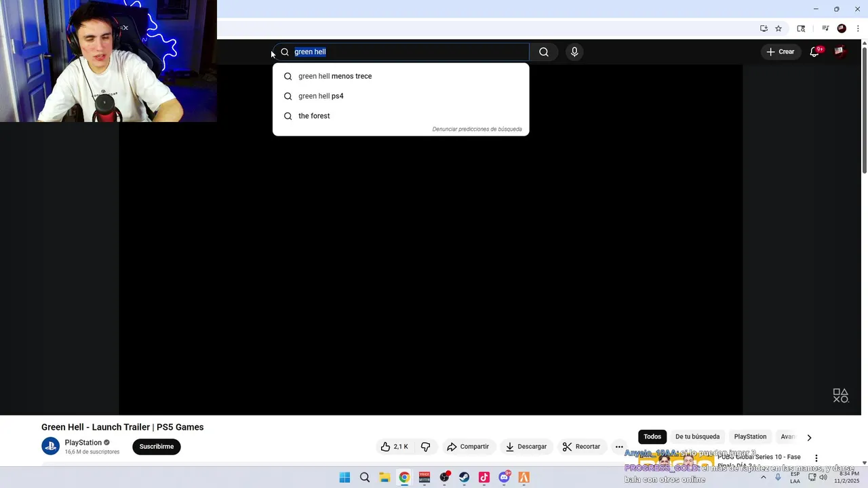Select suggestion "the forest"
The image size is (868, 488).
point(401,116)
